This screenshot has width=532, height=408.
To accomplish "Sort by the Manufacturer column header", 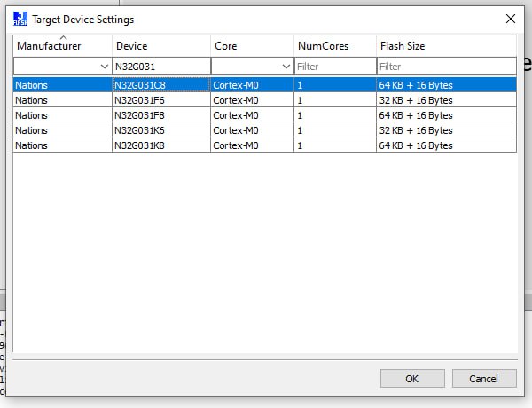I will 49,46.
